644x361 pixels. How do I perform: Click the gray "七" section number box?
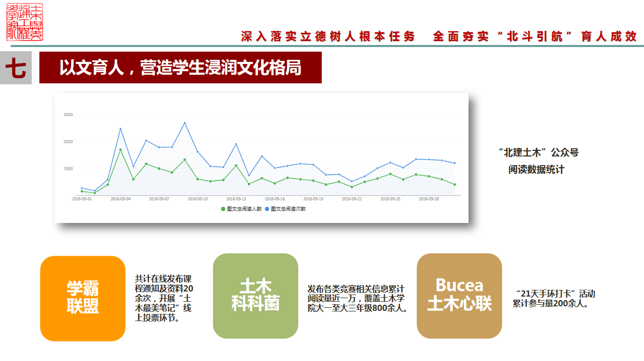point(16,68)
